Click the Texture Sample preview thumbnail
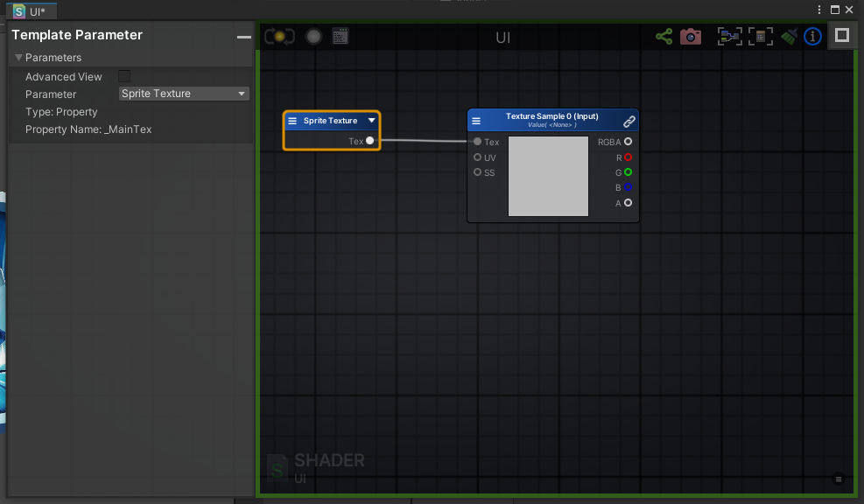Image resolution: width=864 pixels, height=504 pixels. [x=548, y=176]
